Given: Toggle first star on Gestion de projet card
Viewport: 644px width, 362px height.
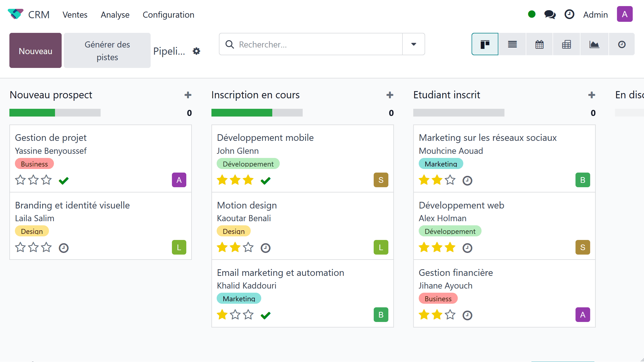Looking at the screenshot, I should [20, 180].
